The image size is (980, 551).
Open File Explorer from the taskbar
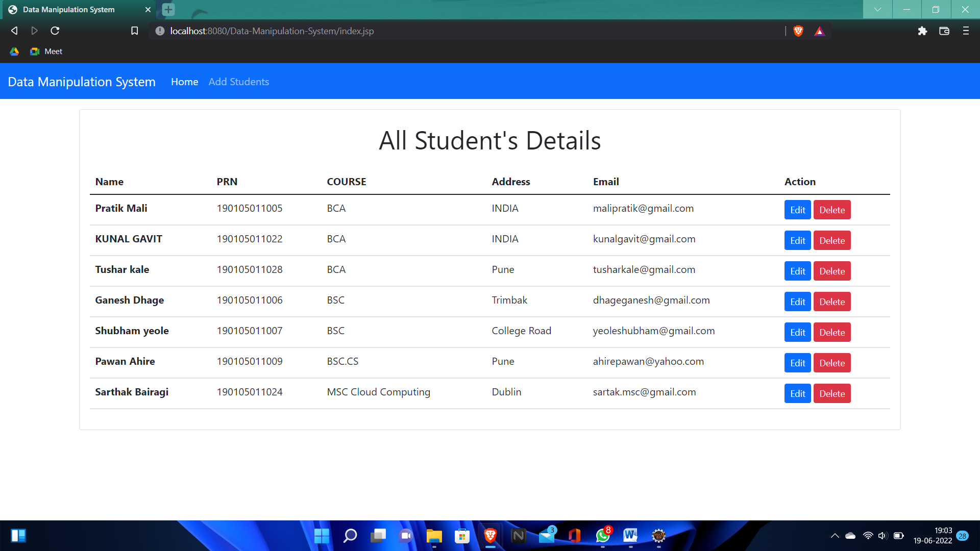click(x=434, y=536)
